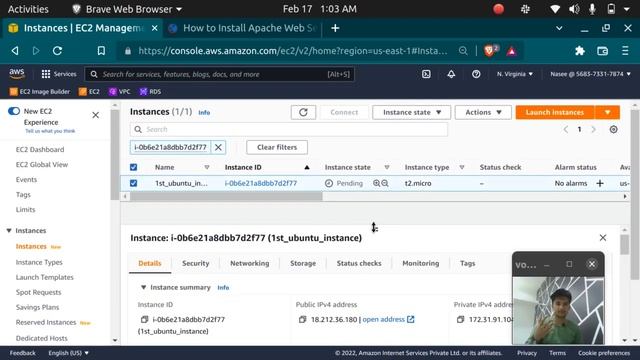Screen dimensions: 640x360
Task: Open Brave main hamburger menu
Action: [625, 51]
